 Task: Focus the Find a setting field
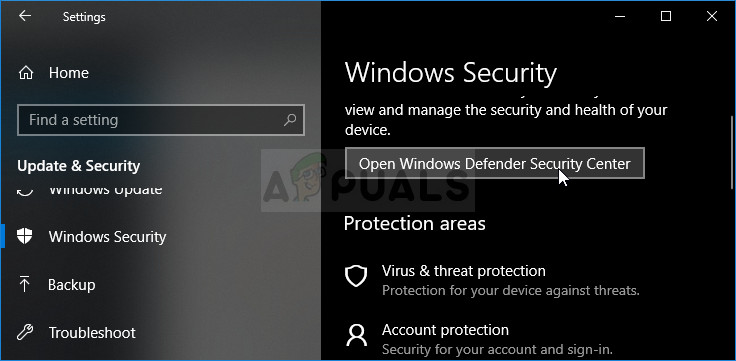[161, 120]
